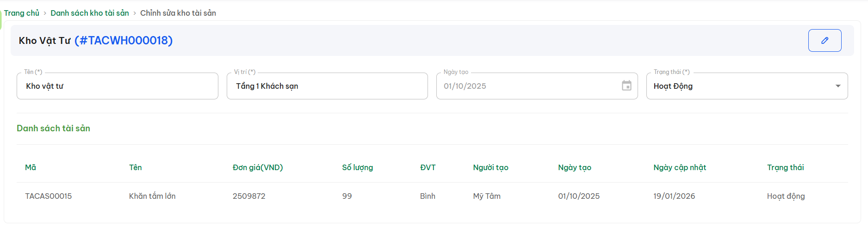The width and height of the screenshot is (868, 233).
Task: Click the Ngày tạo date field
Action: [x=527, y=86]
